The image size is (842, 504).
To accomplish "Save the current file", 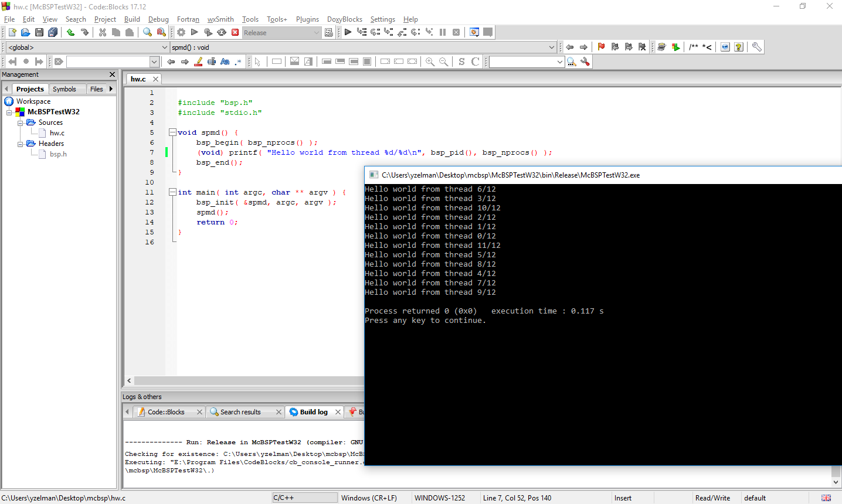I will pos(39,32).
